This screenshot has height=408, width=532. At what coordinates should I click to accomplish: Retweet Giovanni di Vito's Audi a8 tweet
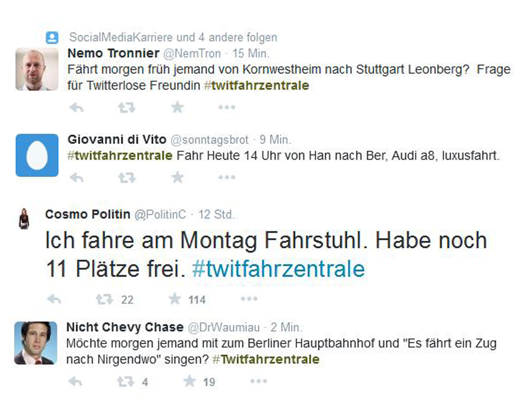click(127, 178)
